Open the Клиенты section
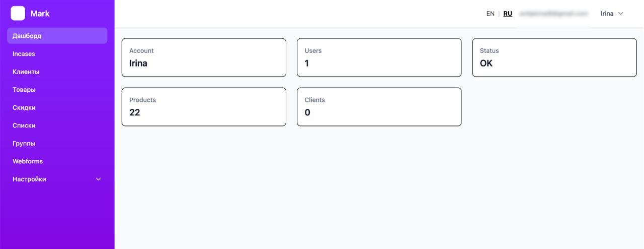The height and width of the screenshot is (249, 644). [26, 72]
